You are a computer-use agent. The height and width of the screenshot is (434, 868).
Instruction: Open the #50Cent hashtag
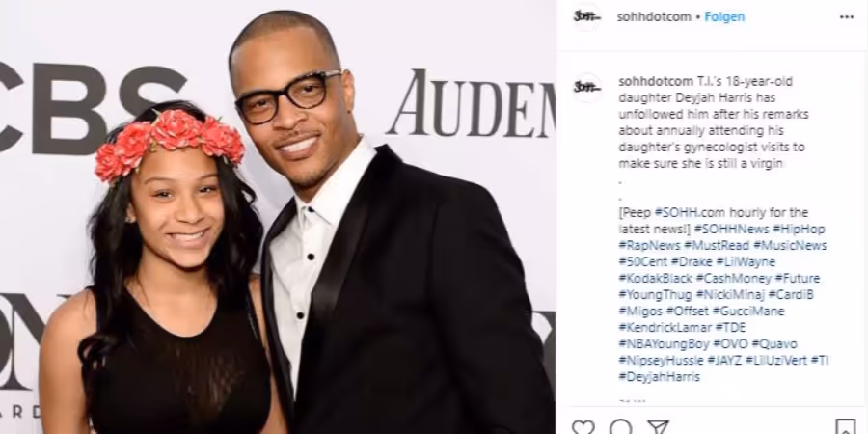pyautogui.click(x=642, y=261)
